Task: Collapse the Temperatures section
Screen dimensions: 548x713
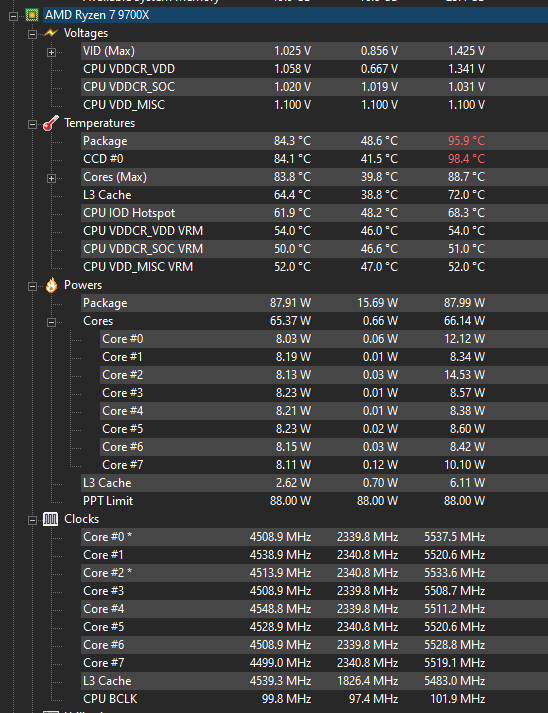Action: [x=32, y=124]
